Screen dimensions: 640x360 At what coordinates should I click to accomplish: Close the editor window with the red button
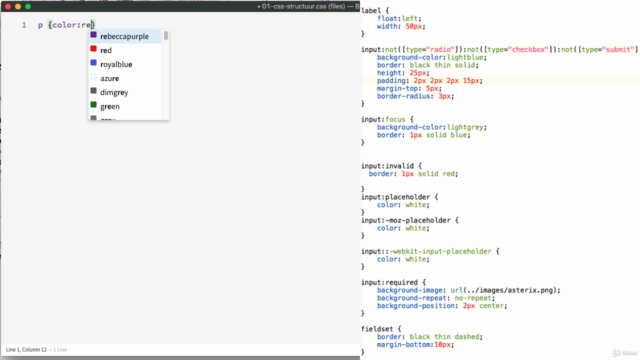(x=8, y=6)
